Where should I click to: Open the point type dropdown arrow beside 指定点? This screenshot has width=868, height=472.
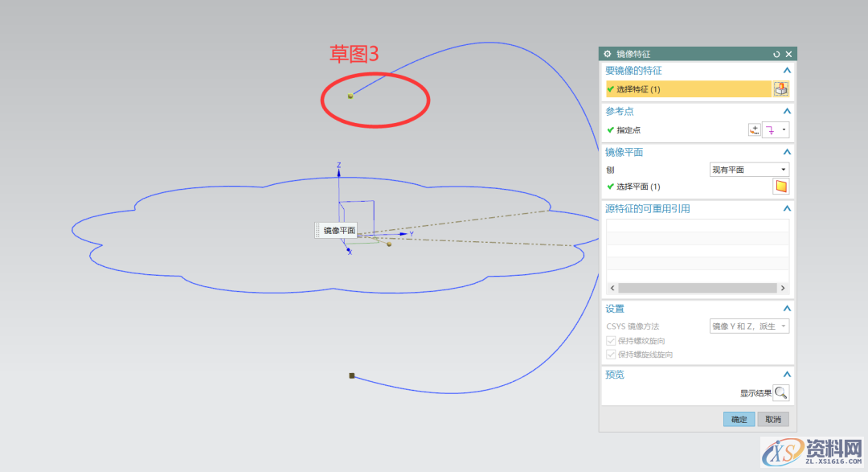coord(783,129)
